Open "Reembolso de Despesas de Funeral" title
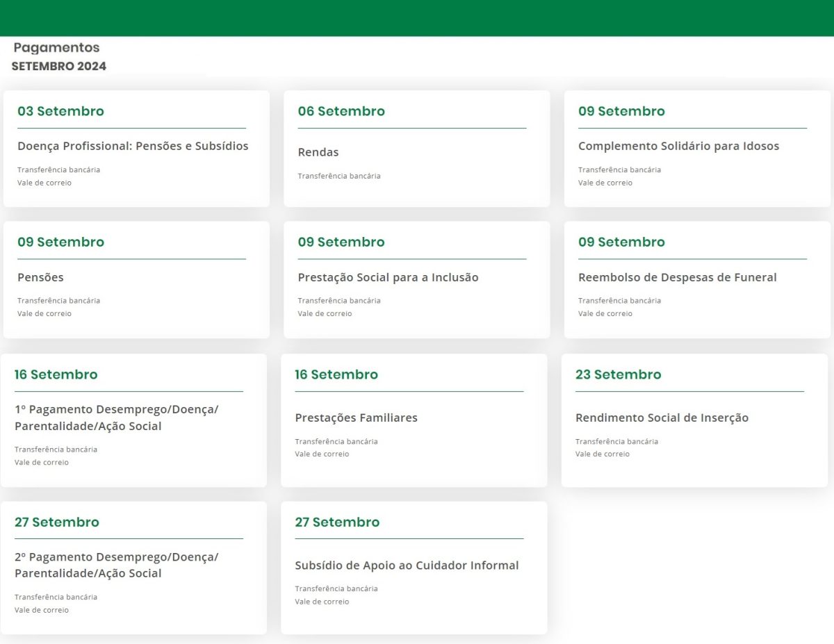The height and width of the screenshot is (644, 834). click(x=678, y=278)
